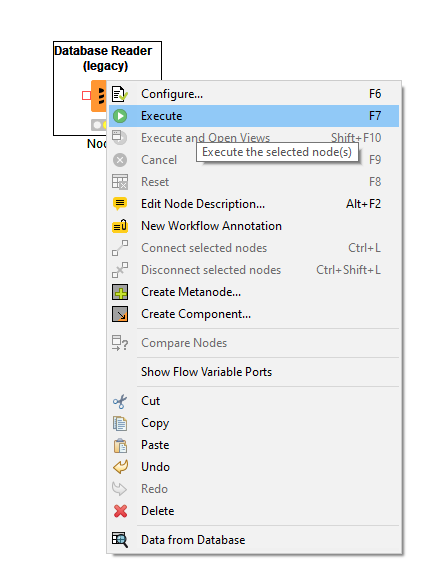The width and height of the screenshot is (422, 571).
Task: Click the gray Redo arrow icon
Action: [119, 489]
